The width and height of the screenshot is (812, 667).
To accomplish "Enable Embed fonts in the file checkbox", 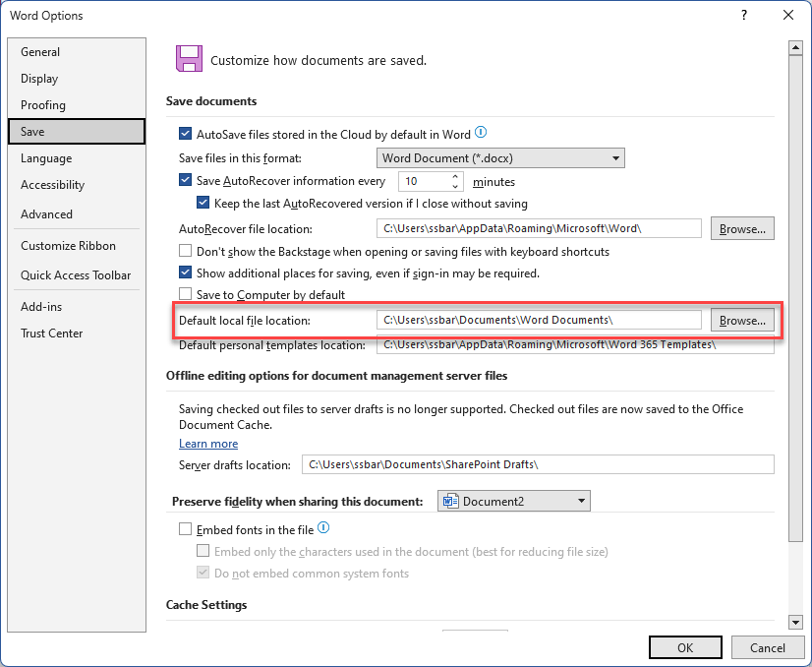I will tap(185, 529).
